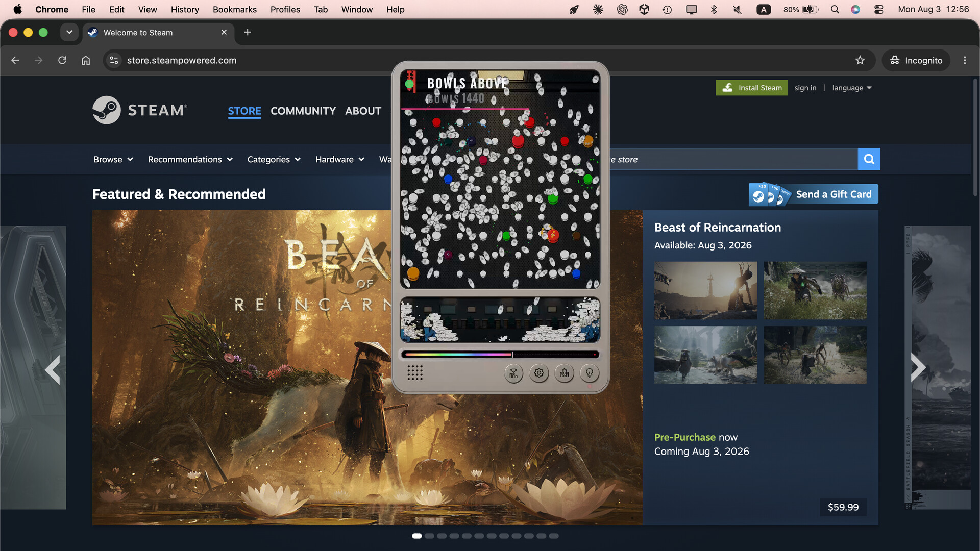Open the Window menu

(x=357, y=9)
